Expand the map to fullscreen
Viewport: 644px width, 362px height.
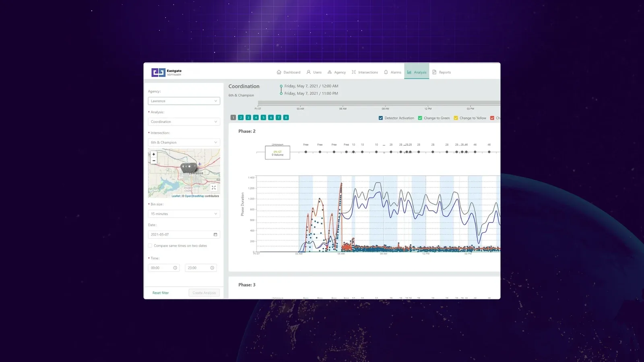214,187
